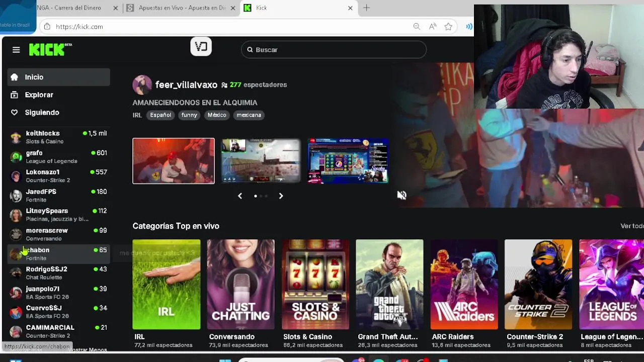The width and height of the screenshot is (644, 362).
Task: Select the shooter game stream thumbnail
Action: 261,161
